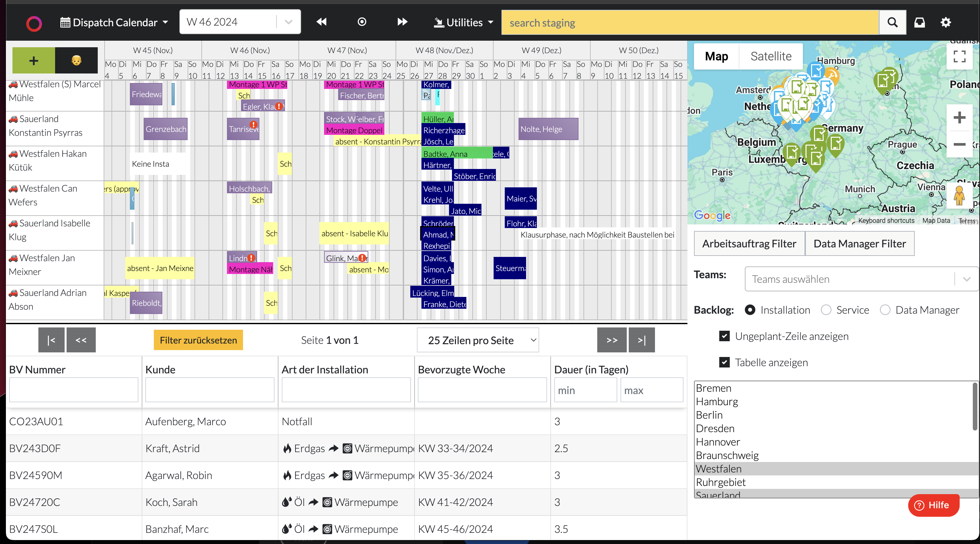Select the Service backlog radio button
980x544 pixels.
coord(826,310)
